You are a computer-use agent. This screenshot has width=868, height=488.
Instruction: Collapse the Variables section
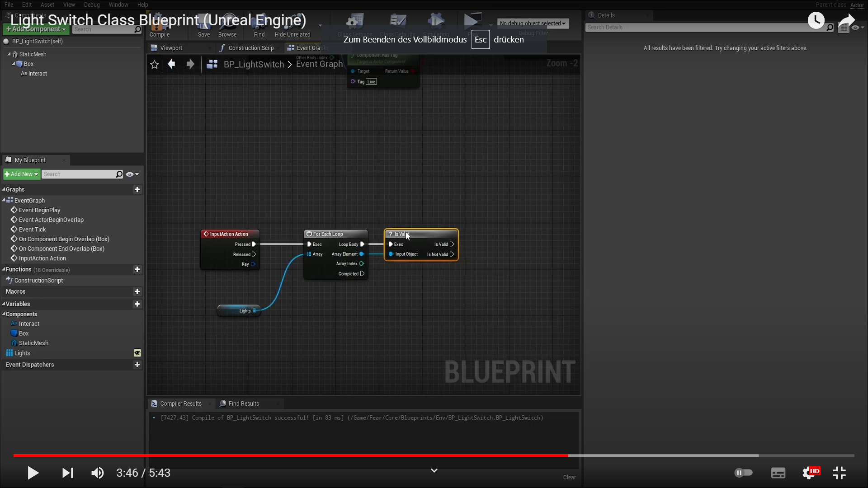[x=4, y=304]
